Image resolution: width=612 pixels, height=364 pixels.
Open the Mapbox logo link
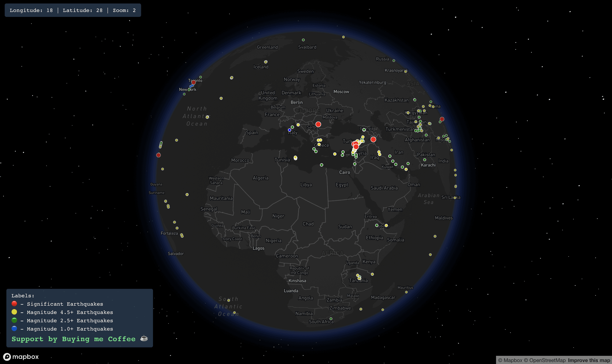[21, 357]
